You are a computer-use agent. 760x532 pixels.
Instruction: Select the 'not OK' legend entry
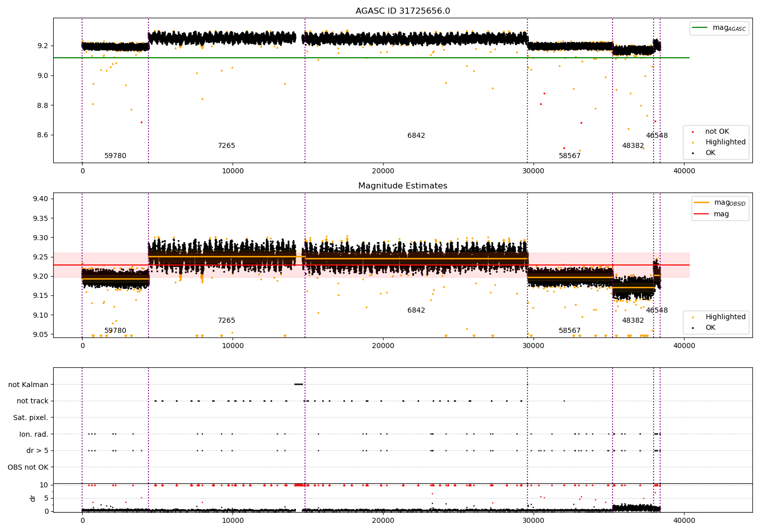[x=716, y=132]
